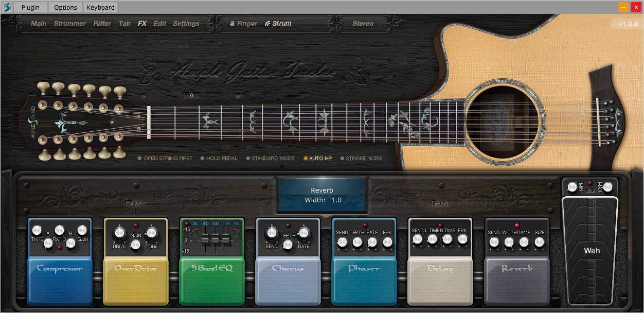
Task: Click the Compressor red LED indicator
Action: [x=60, y=248]
